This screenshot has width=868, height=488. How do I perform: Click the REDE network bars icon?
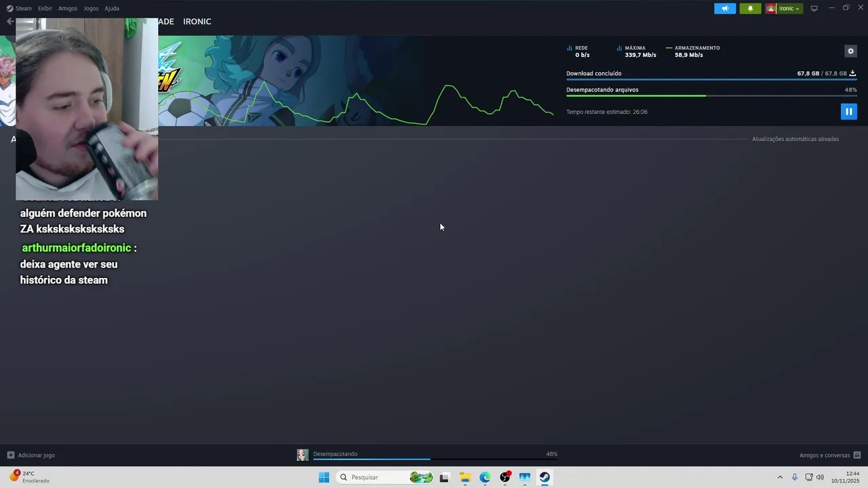point(570,48)
